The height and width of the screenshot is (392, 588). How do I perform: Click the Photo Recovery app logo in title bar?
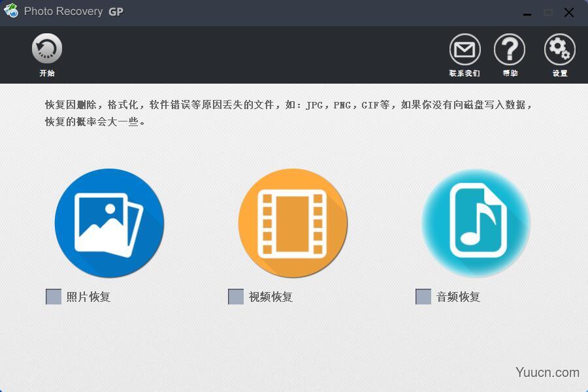tap(11, 11)
